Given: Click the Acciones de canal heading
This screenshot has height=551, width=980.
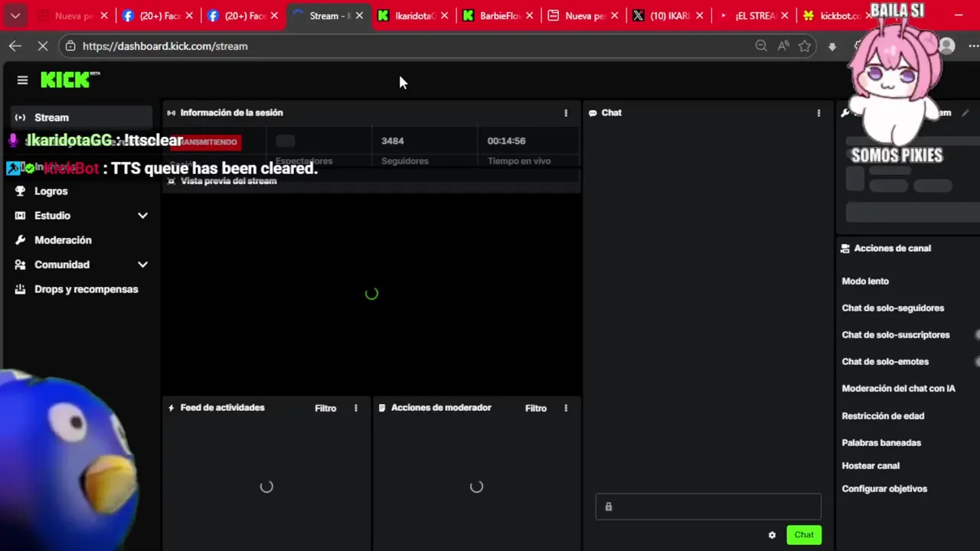Looking at the screenshot, I should [x=892, y=248].
